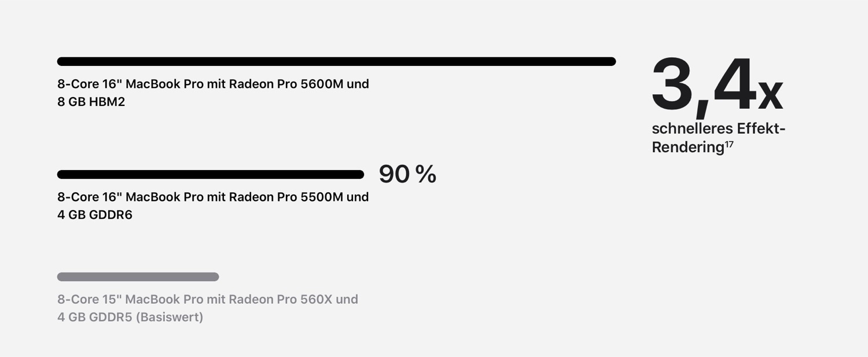Click the "schnelleres Effekt-" text line
The image size is (868, 357).
[x=718, y=128]
